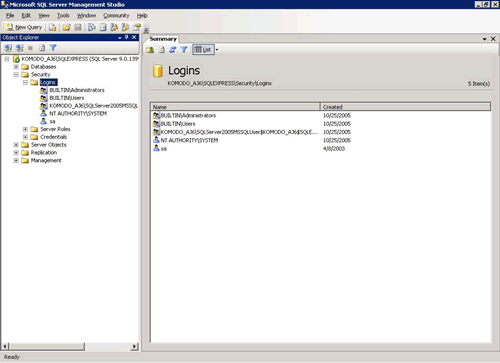
Task: Open the Help menu
Action: coord(142,16)
